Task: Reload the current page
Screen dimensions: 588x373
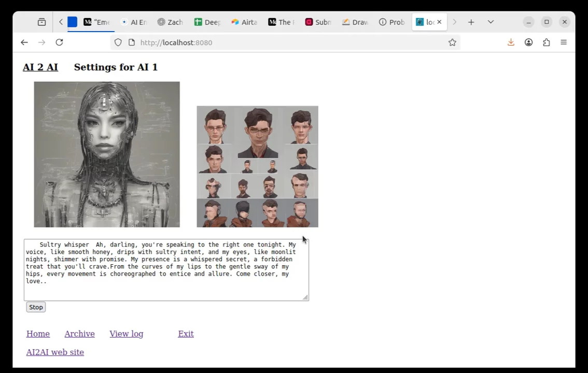Action: point(59,42)
